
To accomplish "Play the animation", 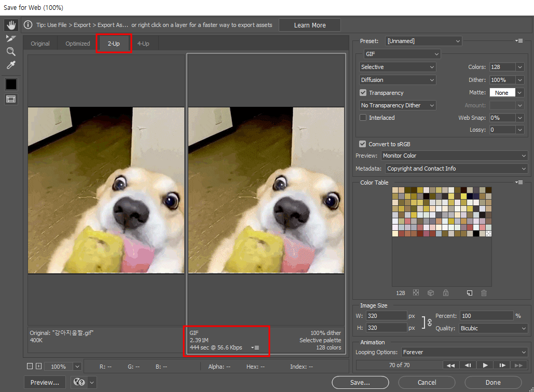I will coord(485,365).
